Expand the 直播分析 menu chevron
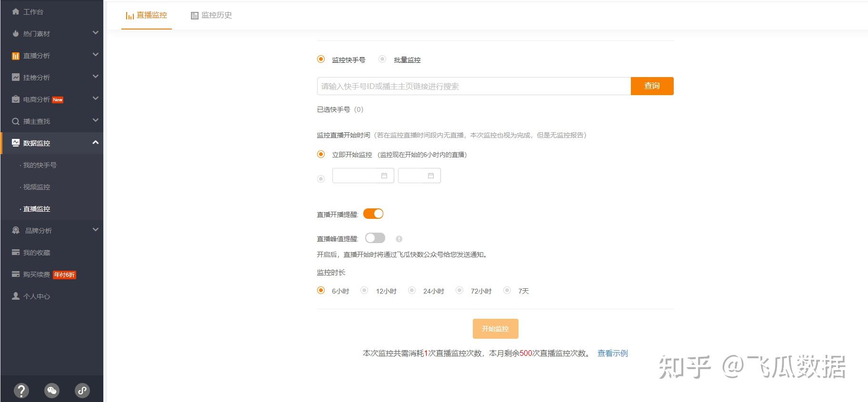Screen dimensions: 868x402 95,55
